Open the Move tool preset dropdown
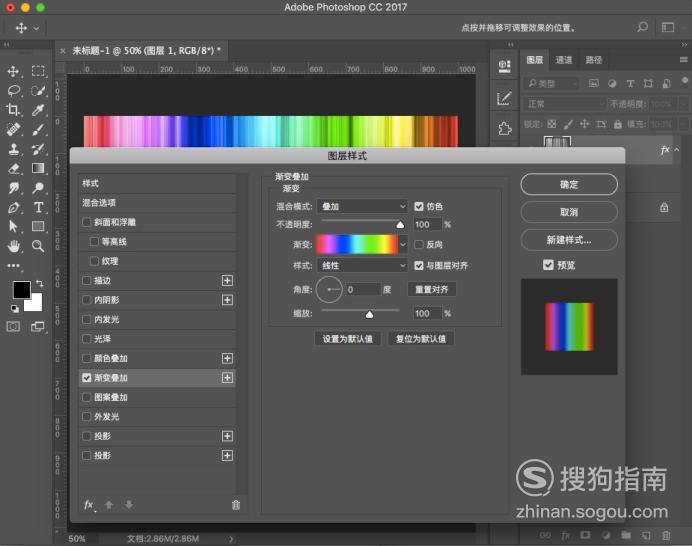Screen dimensions: 692x546 coord(36,28)
